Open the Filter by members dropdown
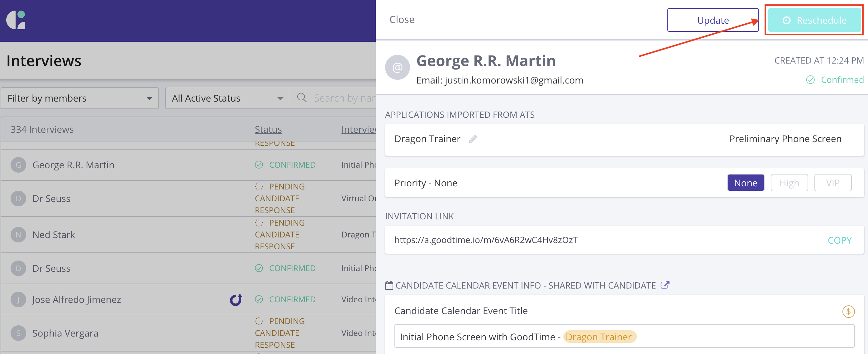The width and height of the screenshot is (868, 354). 80,98
